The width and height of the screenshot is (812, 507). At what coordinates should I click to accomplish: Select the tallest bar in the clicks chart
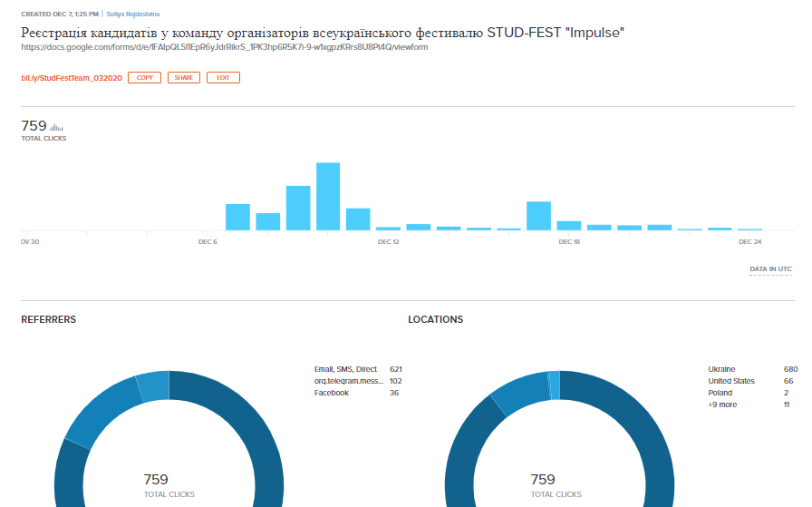point(328,197)
